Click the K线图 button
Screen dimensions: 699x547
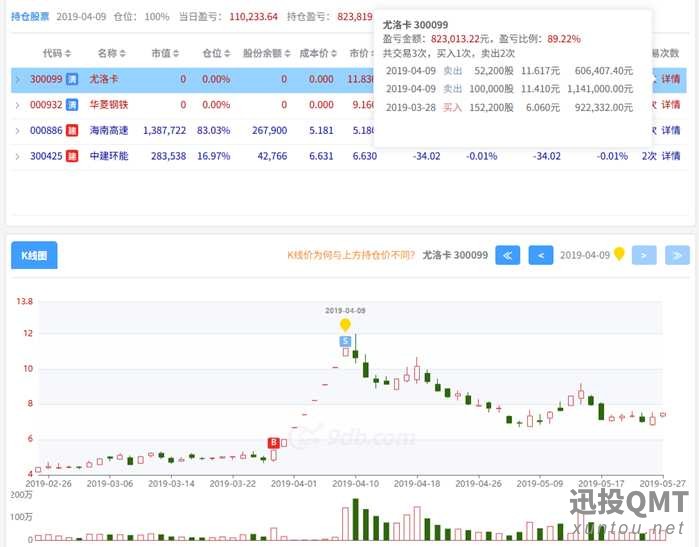tap(34, 255)
